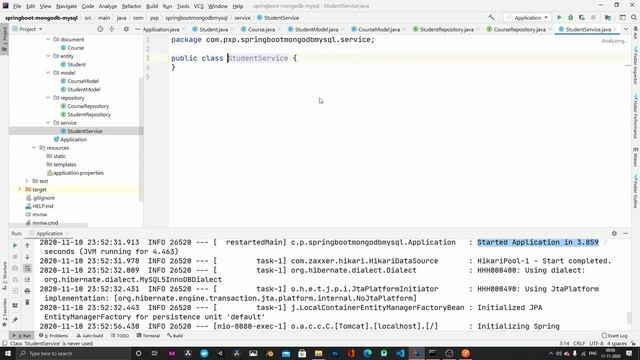Image resolution: width=640 pixels, height=360 pixels.
Task: Click the Stop icon in the top toolbar
Action: [x=593, y=18]
